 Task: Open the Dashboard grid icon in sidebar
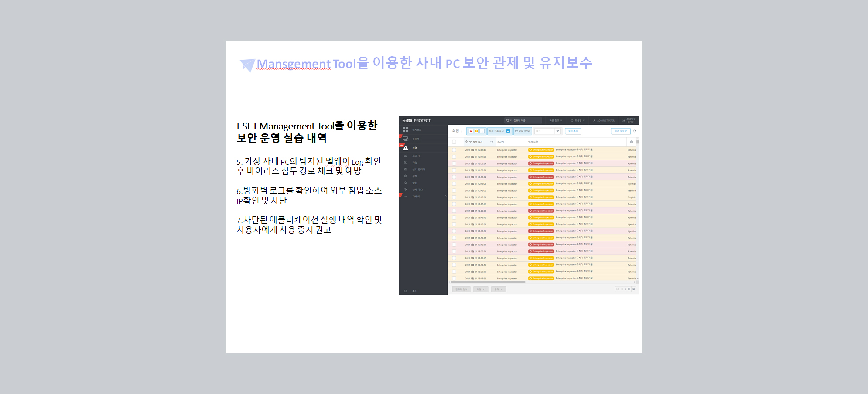click(x=406, y=130)
